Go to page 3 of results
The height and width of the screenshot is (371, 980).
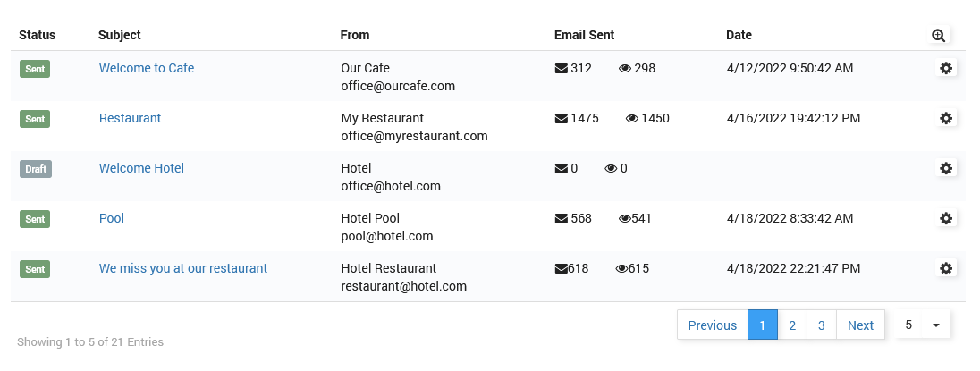(822, 325)
